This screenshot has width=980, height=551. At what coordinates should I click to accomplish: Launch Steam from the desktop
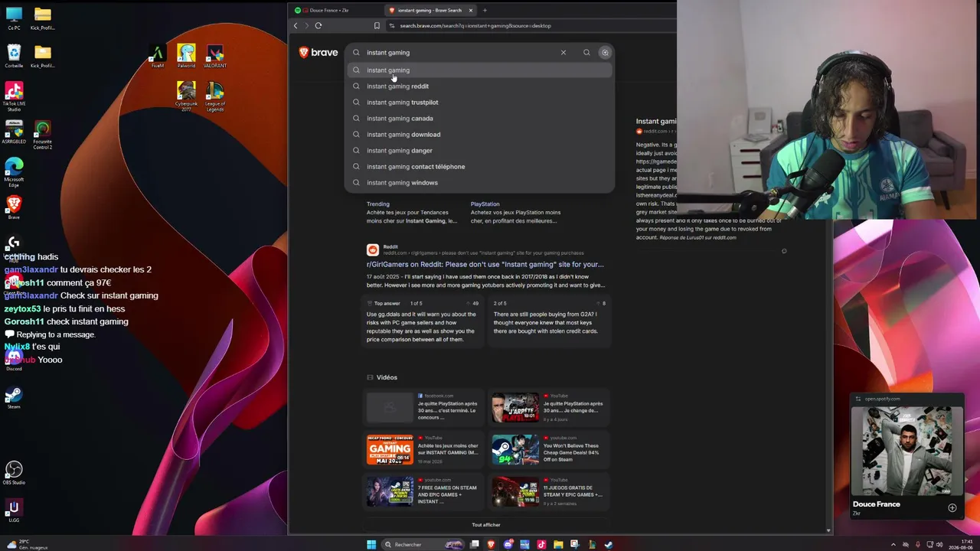[x=14, y=397]
